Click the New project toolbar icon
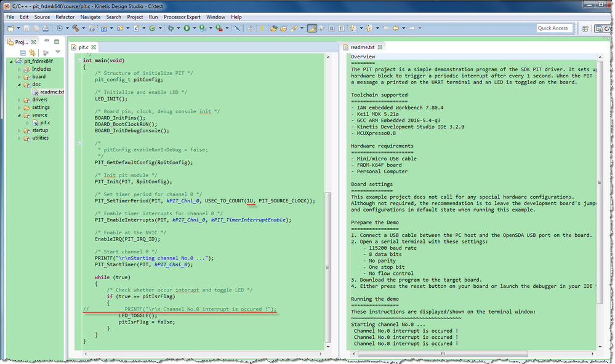The width and height of the screenshot is (615, 364). pyautogui.click(x=10, y=28)
